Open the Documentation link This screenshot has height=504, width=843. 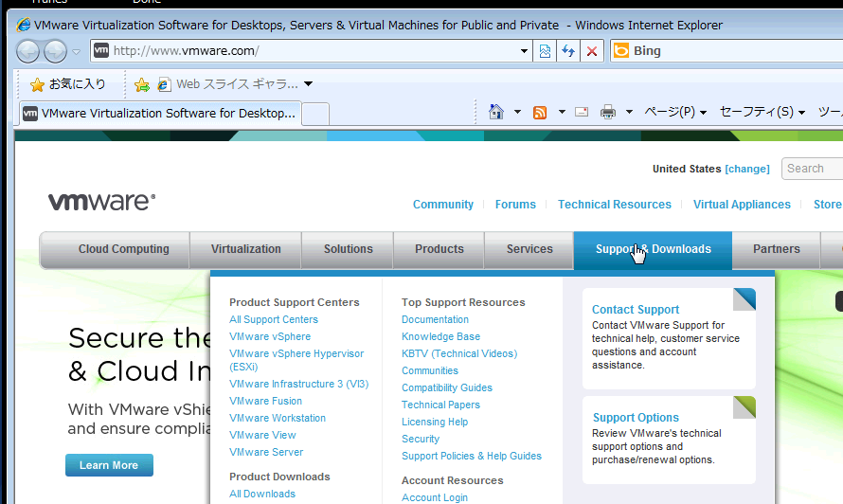coord(435,319)
